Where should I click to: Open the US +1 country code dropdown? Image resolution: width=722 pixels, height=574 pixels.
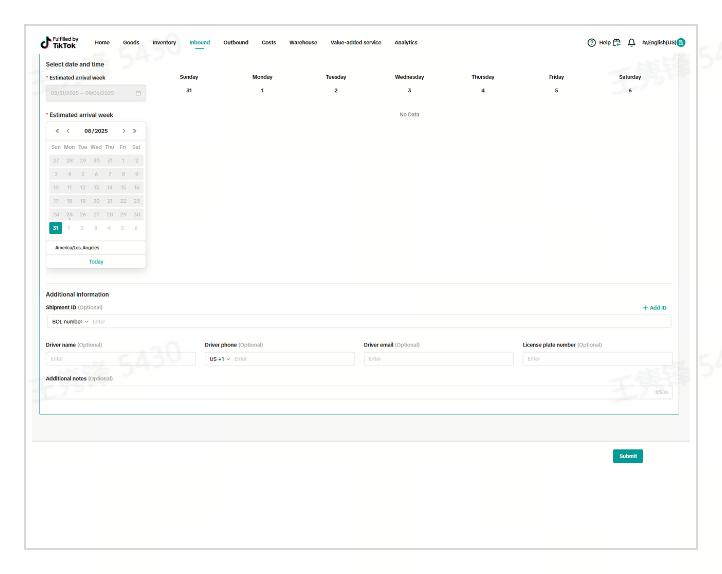tap(220, 359)
